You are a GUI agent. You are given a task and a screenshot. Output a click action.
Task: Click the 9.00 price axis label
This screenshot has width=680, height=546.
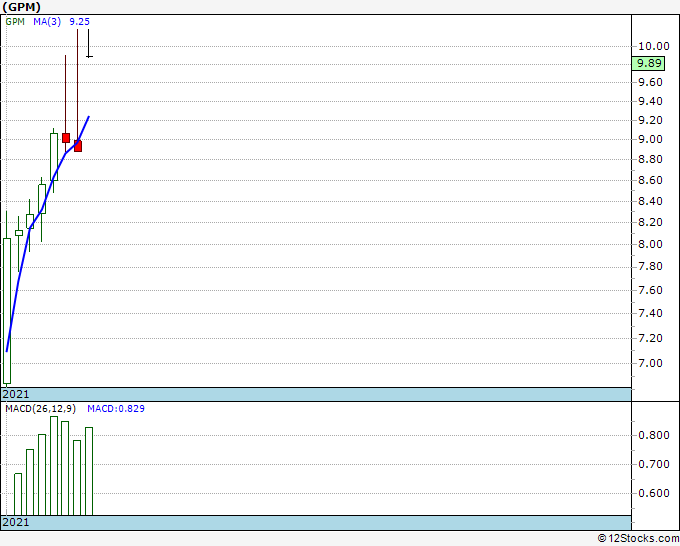point(650,139)
